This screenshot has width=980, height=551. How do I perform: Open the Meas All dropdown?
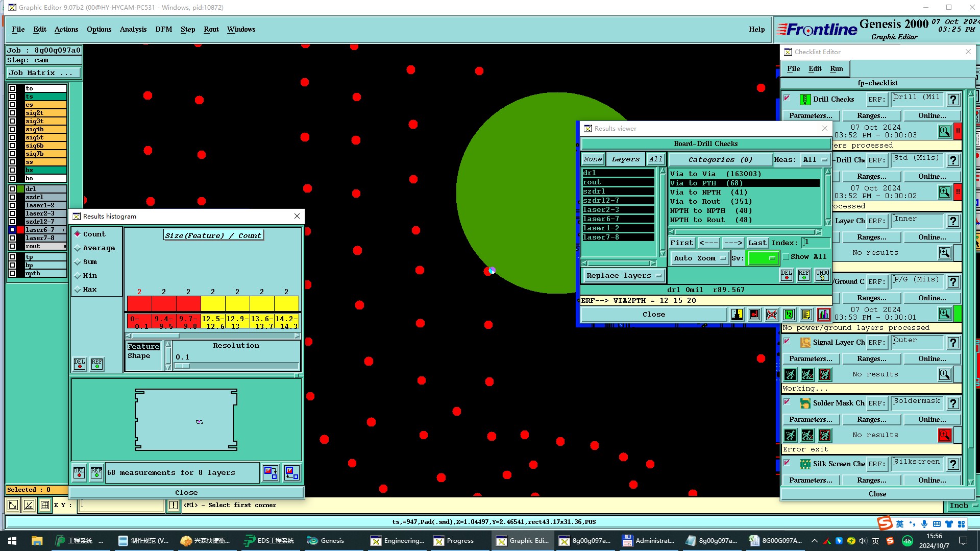point(814,160)
